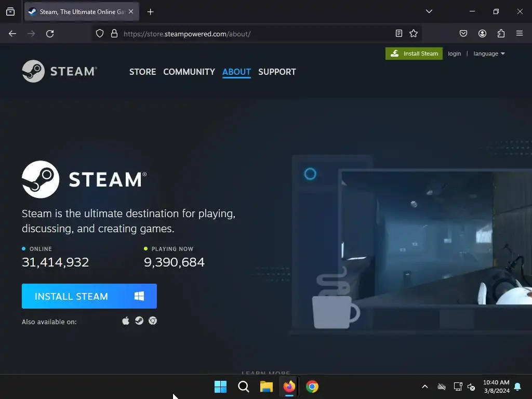Open the login link
Image resolution: width=532 pixels, height=399 pixels.
tap(454, 54)
